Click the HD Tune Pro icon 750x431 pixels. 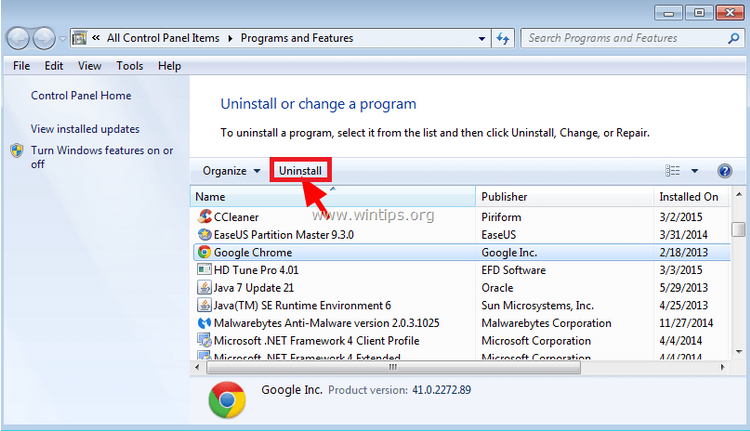point(204,269)
